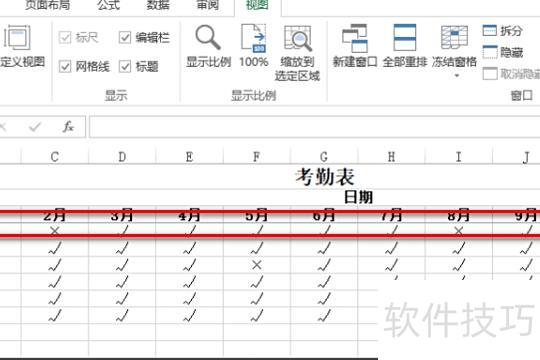Select column E header
This screenshot has height=360, width=540.
[189, 157]
